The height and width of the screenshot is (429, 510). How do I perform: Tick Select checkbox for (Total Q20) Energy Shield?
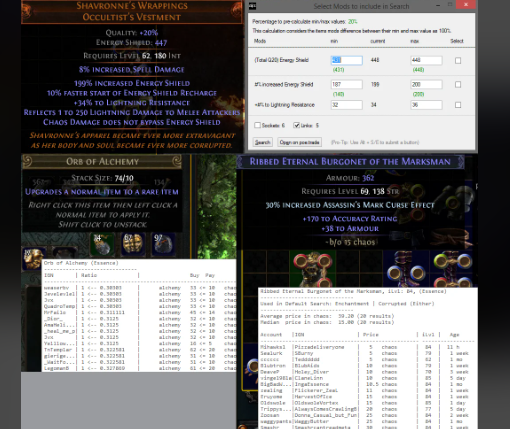coord(458,61)
